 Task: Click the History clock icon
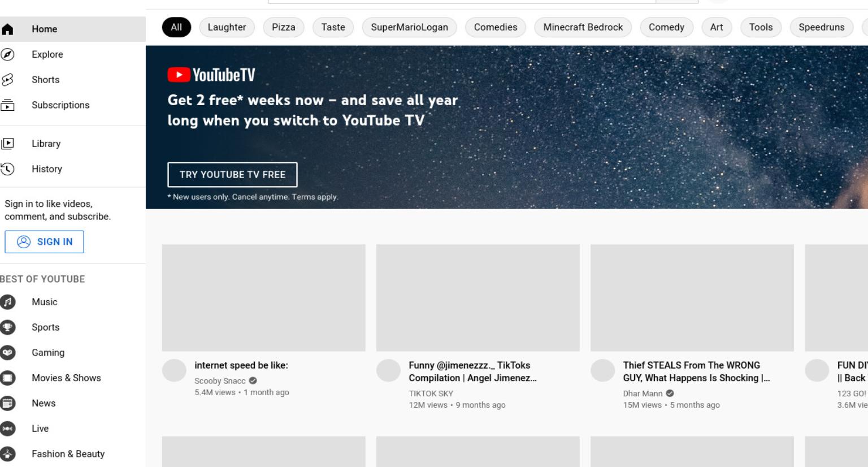(x=7, y=169)
